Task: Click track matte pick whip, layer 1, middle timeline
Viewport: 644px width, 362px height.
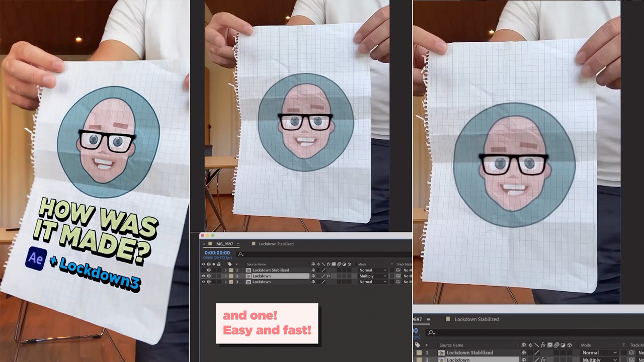Action: 398,270
